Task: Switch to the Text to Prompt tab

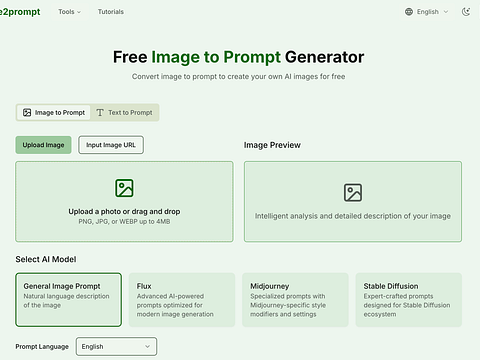Action: [124, 113]
